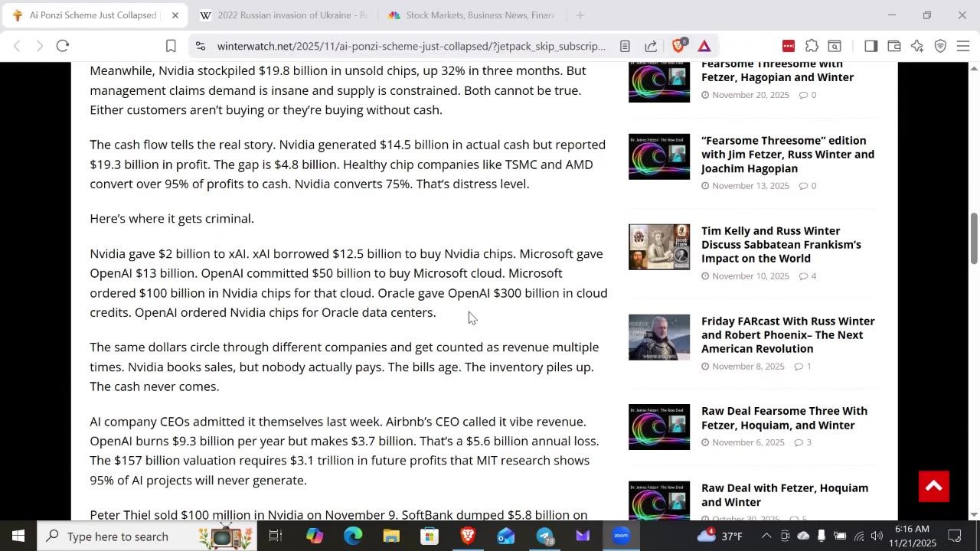Open comments count 4 on Tim Kelly post
The height and width of the screenshot is (551, 980).
(808, 276)
